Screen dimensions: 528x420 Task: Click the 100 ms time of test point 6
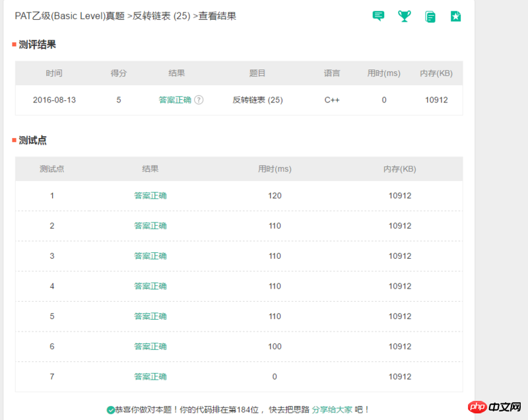pos(275,346)
